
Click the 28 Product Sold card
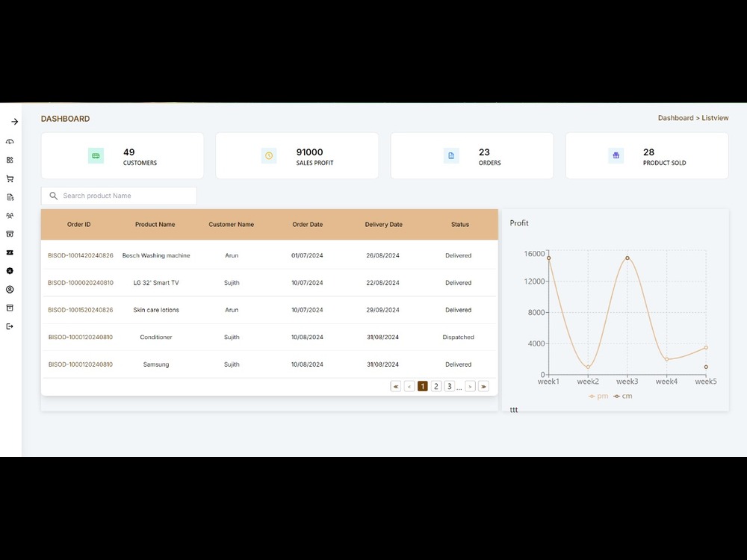point(647,156)
